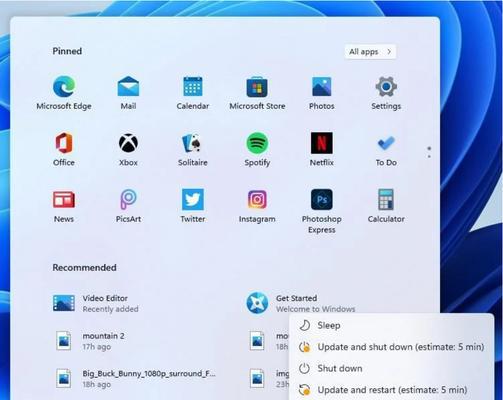503x400 pixels.
Task: Open recommended file mountain 2
Action: [90, 341]
